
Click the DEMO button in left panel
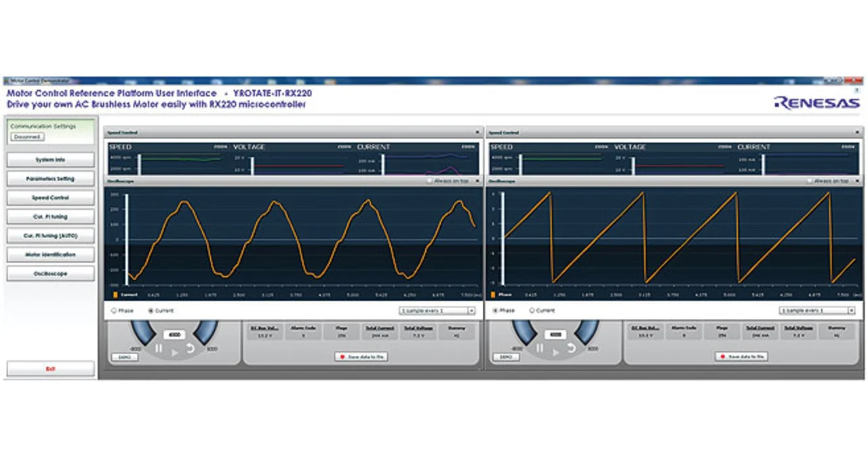(x=124, y=357)
